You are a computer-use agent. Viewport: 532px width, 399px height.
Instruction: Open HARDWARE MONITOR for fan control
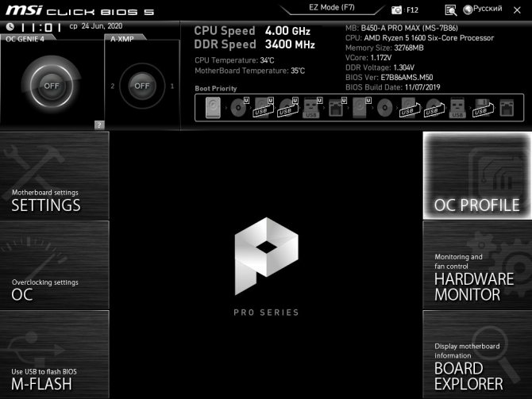point(476,264)
